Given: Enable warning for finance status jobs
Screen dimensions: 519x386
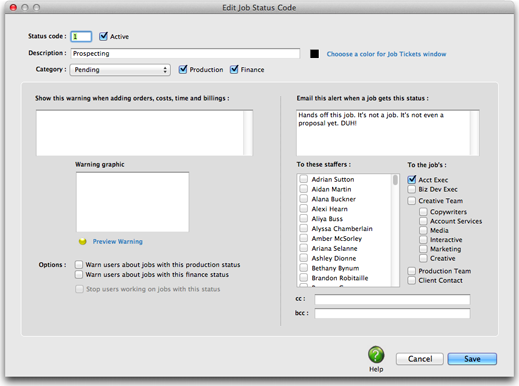Looking at the screenshot, I should pyautogui.click(x=79, y=275).
